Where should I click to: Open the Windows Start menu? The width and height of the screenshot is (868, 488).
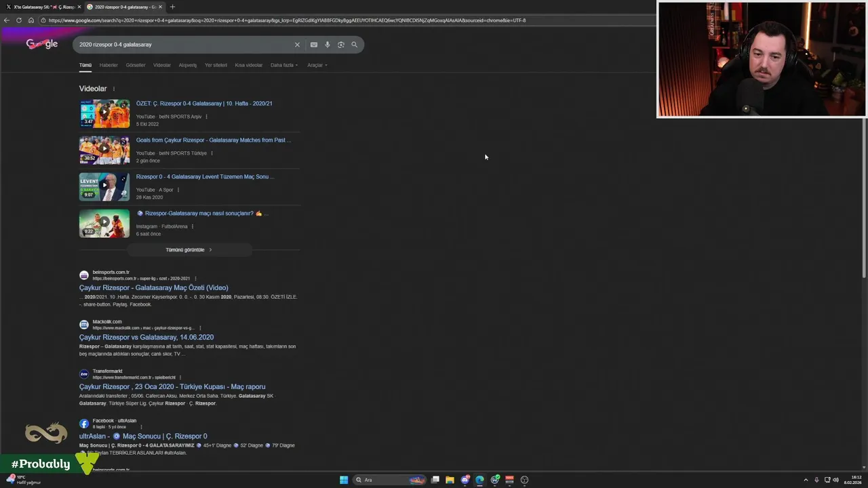tap(344, 480)
